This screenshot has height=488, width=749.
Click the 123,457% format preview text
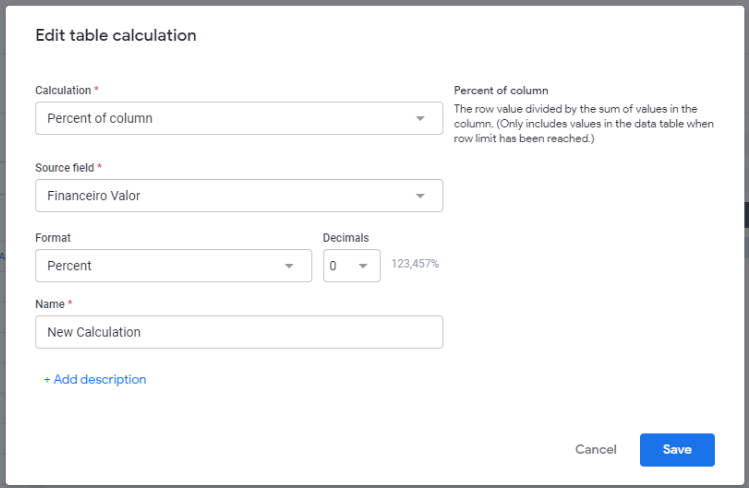click(x=415, y=264)
